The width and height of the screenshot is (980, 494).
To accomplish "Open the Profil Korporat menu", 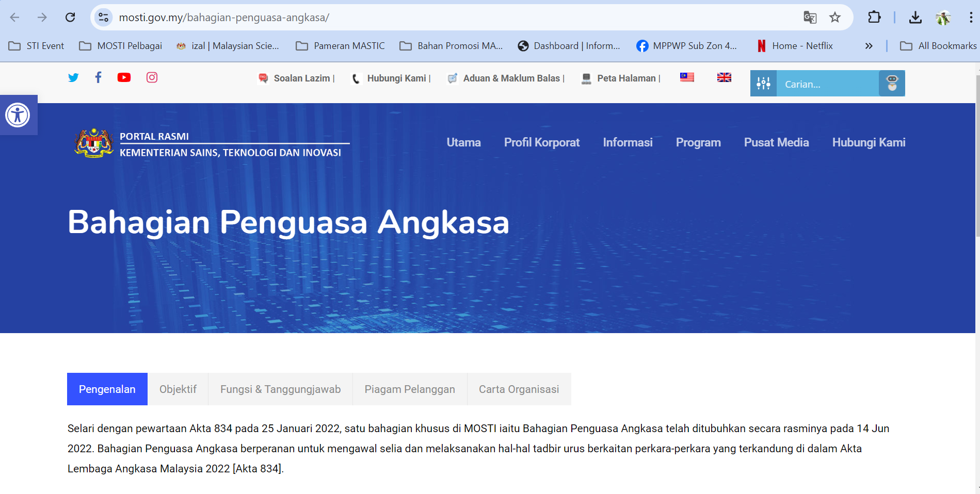I will point(541,142).
